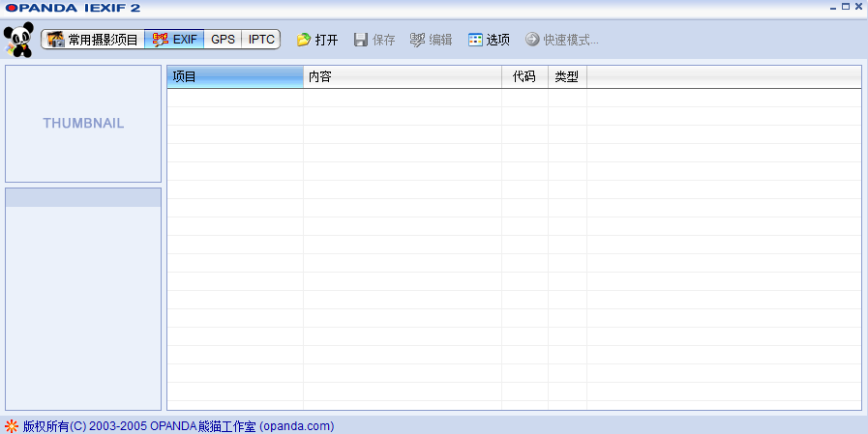This screenshot has height=434, width=868.
Task: Click the 快速模式 arrow icon
Action: click(532, 40)
